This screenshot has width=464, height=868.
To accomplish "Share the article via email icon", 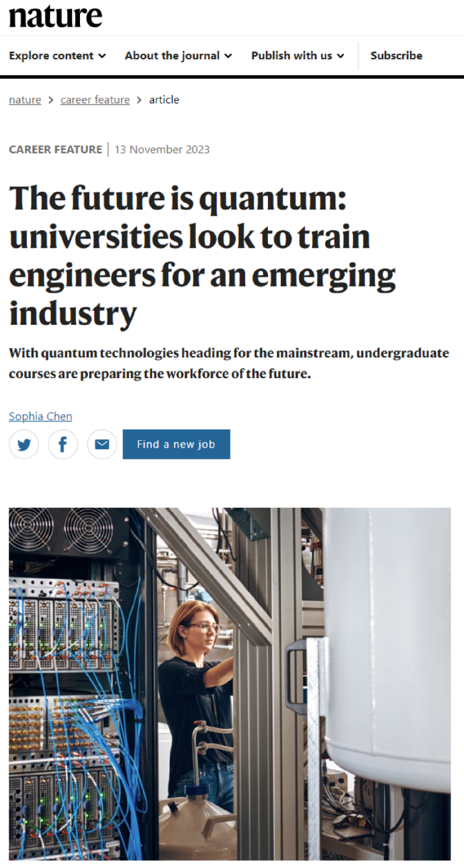I will click(x=102, y=445).
